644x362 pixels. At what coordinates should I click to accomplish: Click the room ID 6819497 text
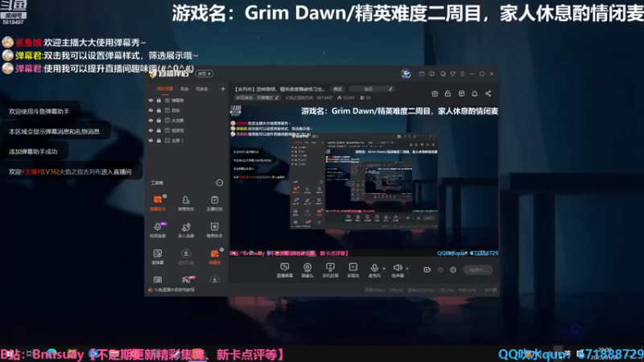pyautogui.click(x=324, y=97)
